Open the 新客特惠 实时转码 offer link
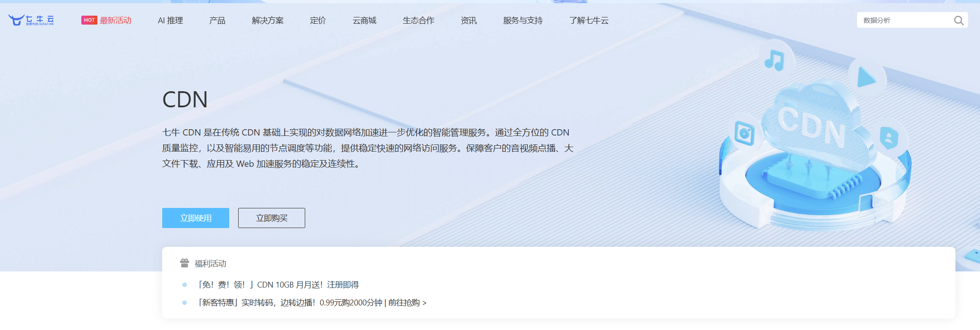Image resolution: width=980 pixels, height=330 pixels. 312,303
